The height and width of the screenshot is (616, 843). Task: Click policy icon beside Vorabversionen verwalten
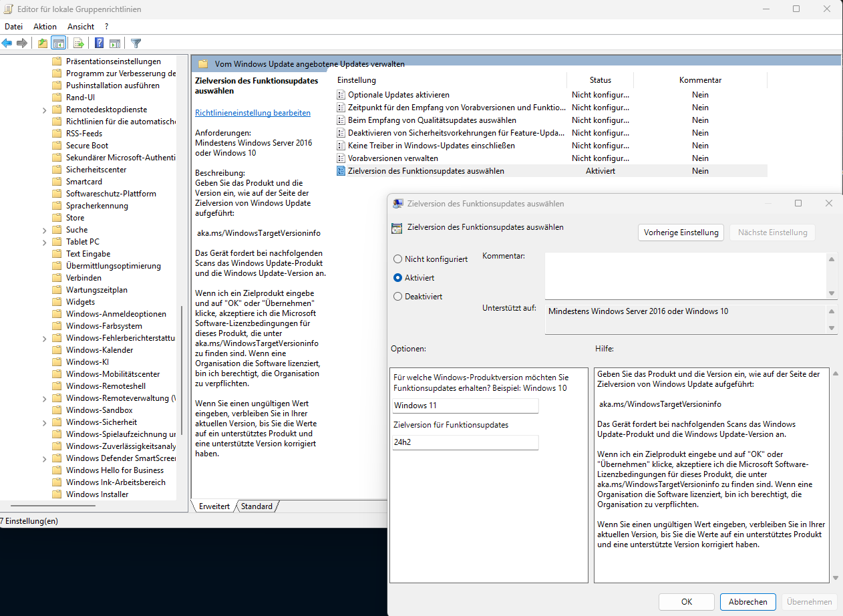click(x=341, y=158)
